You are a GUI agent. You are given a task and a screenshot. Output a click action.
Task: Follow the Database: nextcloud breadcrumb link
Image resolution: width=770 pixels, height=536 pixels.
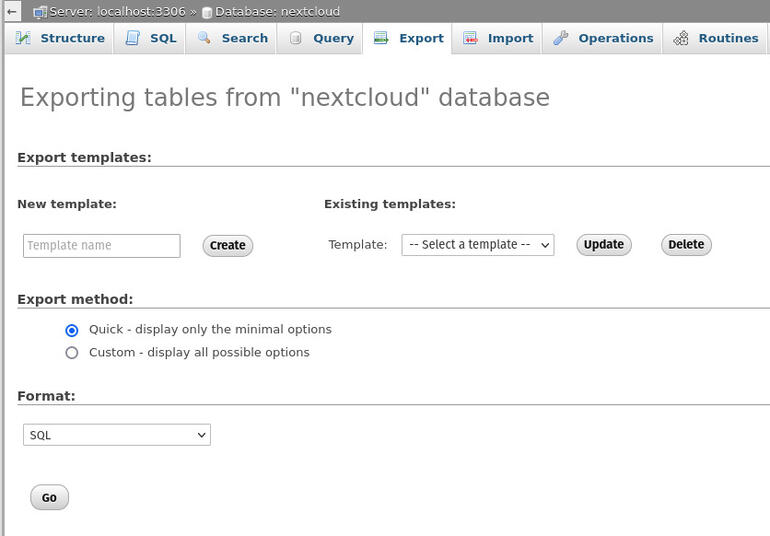277,12
